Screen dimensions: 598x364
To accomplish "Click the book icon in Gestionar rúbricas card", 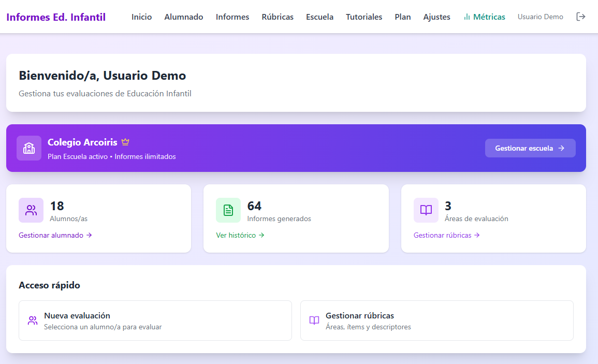I will coord(314,321).
